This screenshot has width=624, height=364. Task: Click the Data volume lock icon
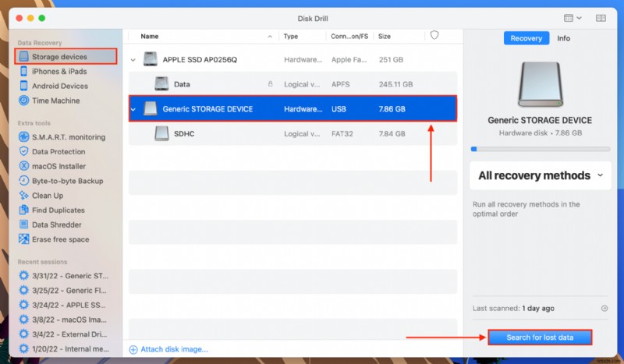tap(270, 84)
